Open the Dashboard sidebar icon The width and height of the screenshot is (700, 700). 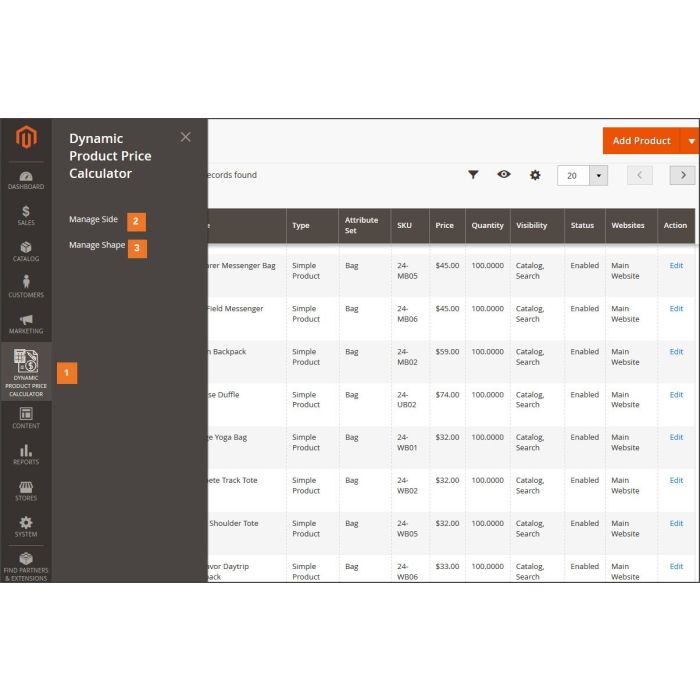point(26,179)
